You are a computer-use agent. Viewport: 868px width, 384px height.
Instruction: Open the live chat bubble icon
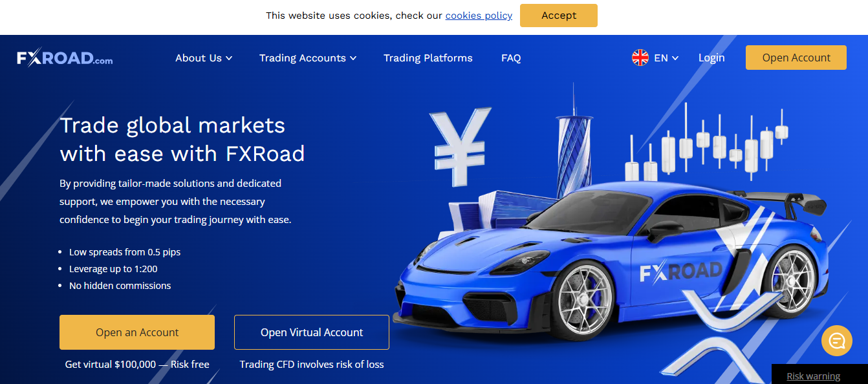tap(837, 341)
